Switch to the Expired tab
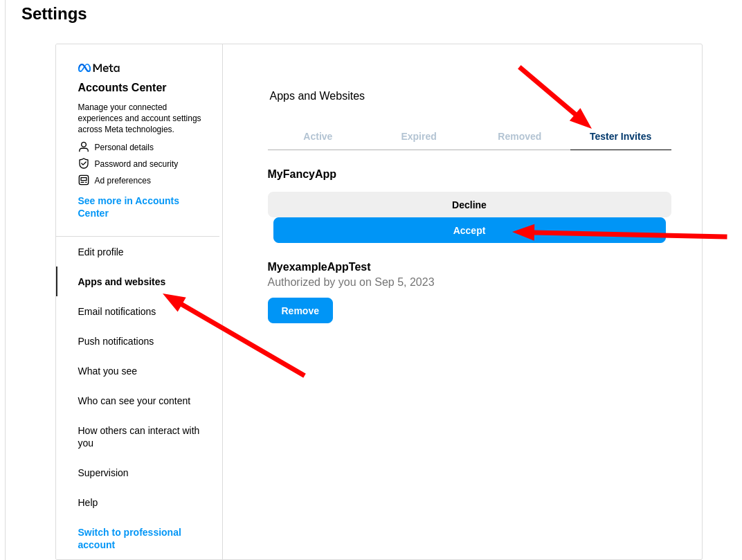Viewport: 742px width, 560px height. 419,136
